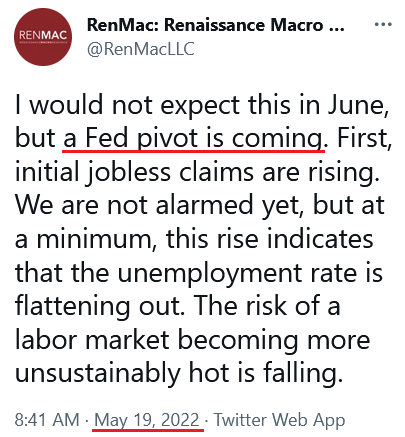Open the three-dot more options menu
Viewport: 405px width, 437px height.
point(383,24)
